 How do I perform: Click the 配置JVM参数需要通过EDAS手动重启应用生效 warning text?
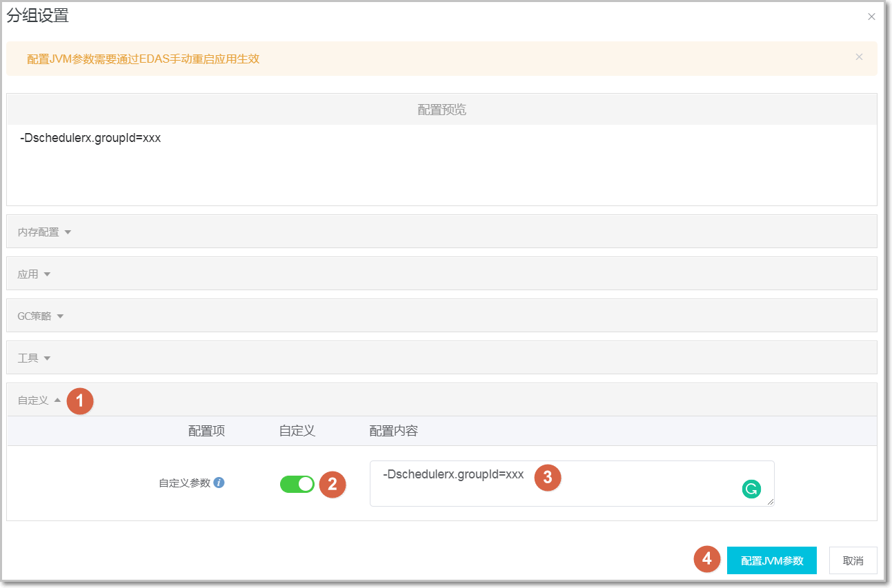(143, 59)
